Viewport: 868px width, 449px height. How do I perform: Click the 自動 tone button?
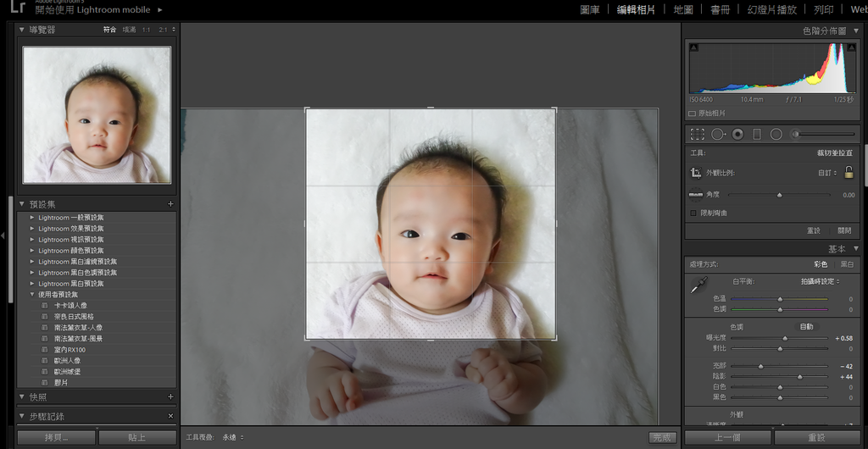tap(807, 326)
